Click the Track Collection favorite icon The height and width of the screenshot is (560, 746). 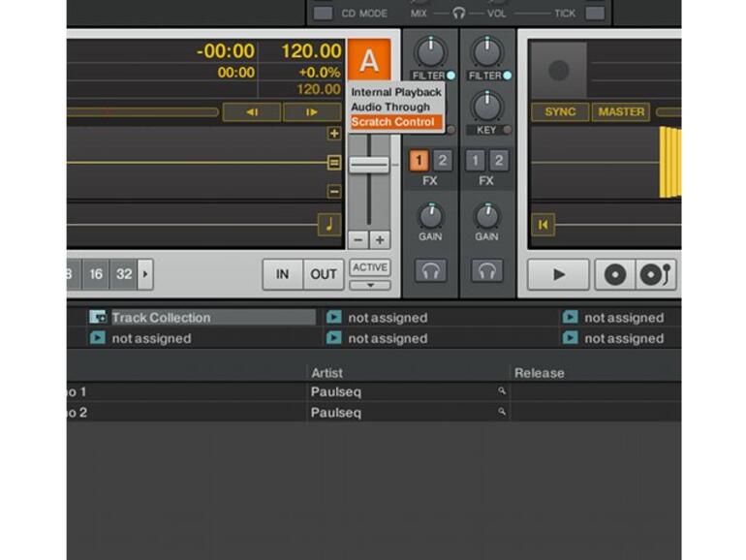click(x=98, y=317)
